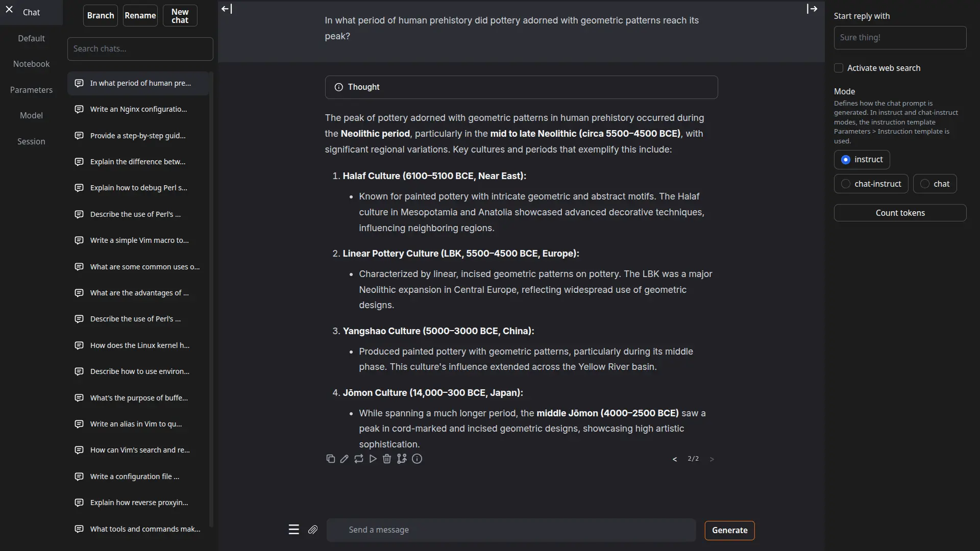Continue generation using the play icon
The image size is (980, 551).
click(373, 459)
